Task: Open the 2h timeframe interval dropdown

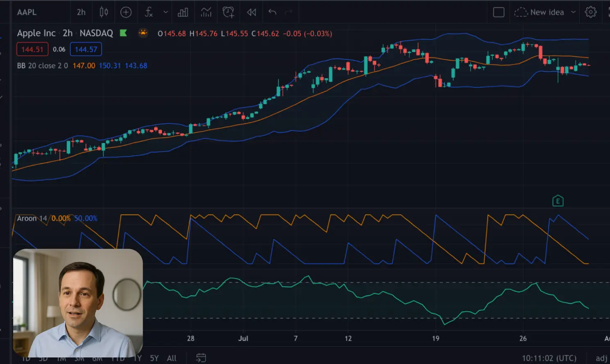Action: pyautogui.click(x=81, y=12)
